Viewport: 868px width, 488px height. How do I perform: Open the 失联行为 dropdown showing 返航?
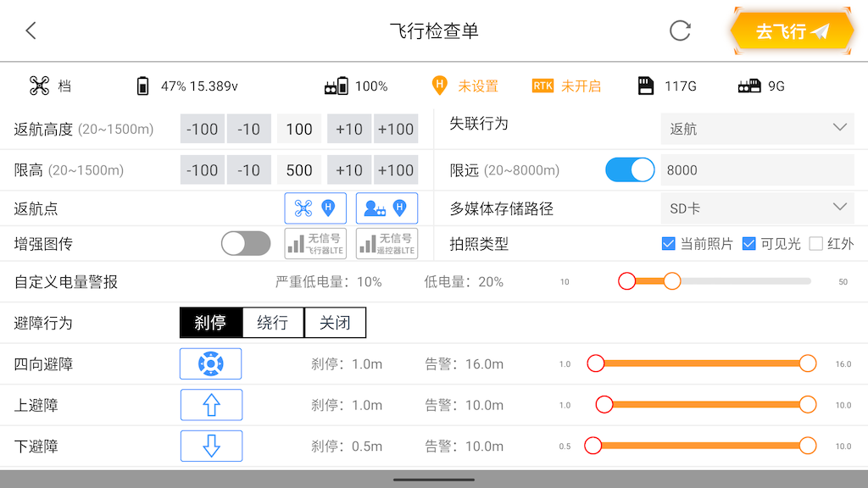point(757,128)
